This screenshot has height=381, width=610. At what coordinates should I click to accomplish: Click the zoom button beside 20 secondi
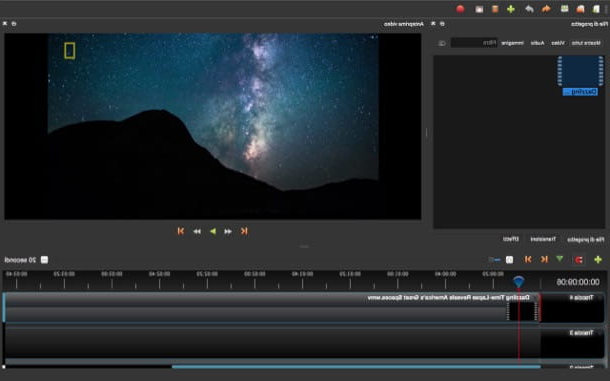click(x=44, y=260)
